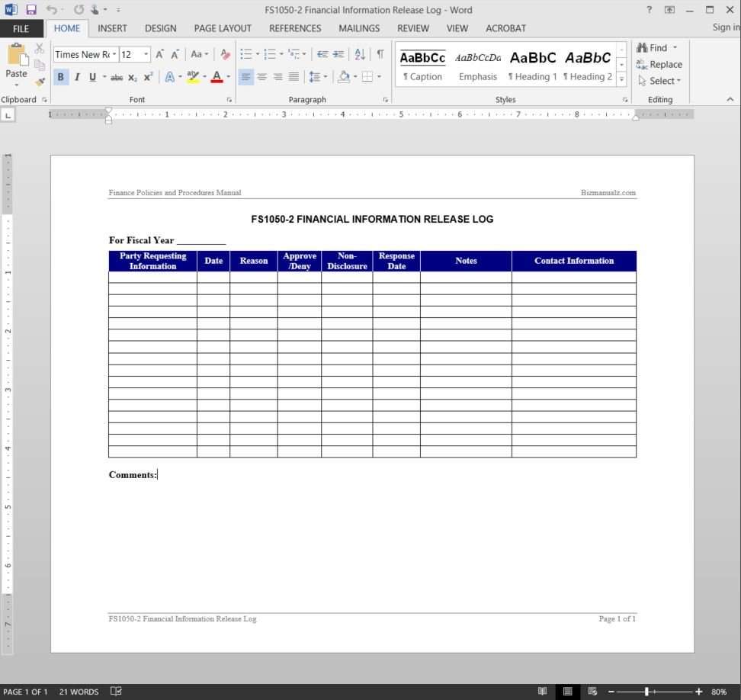This screenshot has width=741, height=700.
Task: Apply subscript formatting
Action: pyautogui.click(x=133, y=77)
